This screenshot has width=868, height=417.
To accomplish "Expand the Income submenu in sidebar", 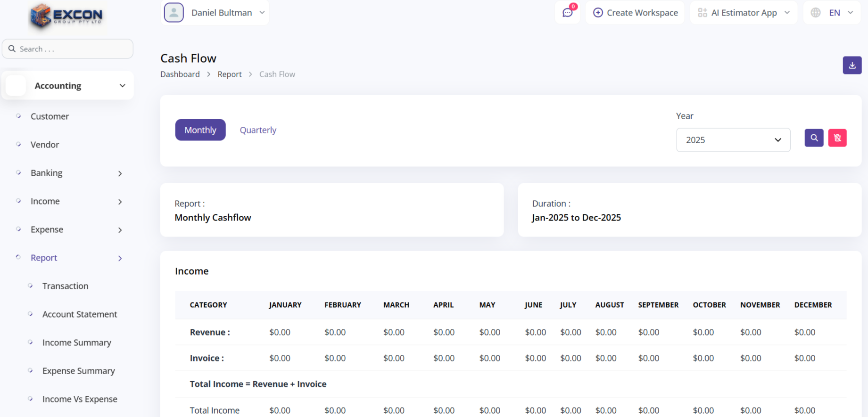I will click(120, 202).
